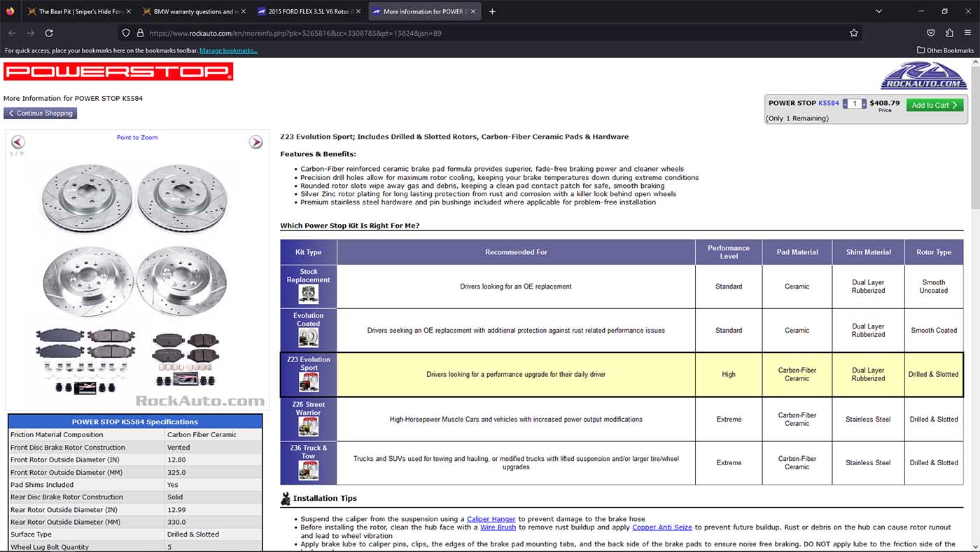980x552 pixels.
Task: Increase quantity with the plus stepper
Action: point(864,104)
